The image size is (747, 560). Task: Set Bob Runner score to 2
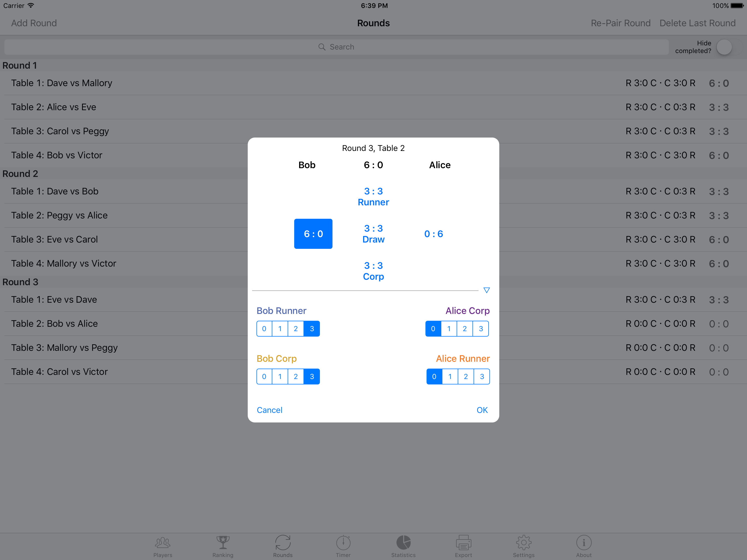coord(296,329)
